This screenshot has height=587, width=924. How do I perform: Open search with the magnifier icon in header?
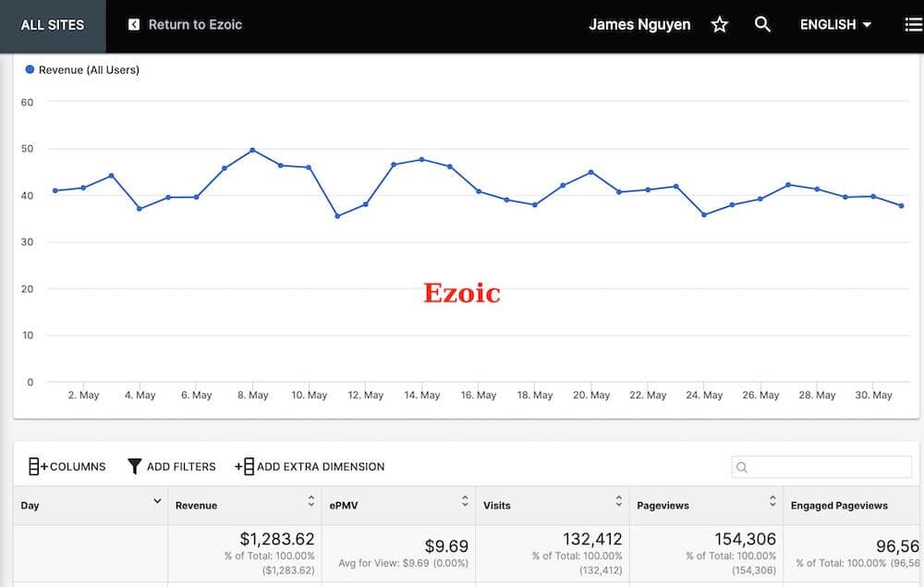[x=762, y=24]
